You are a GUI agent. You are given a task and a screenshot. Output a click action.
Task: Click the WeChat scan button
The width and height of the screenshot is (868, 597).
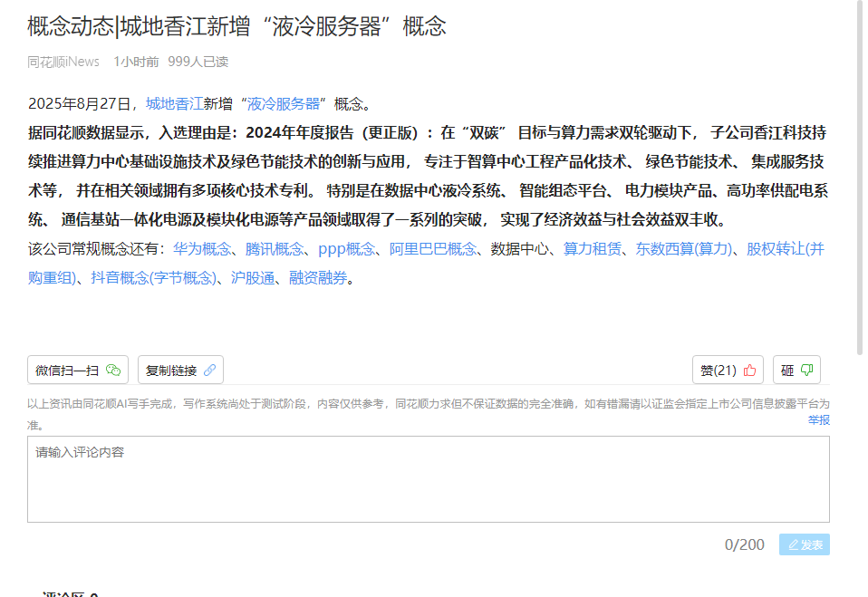(78, 370)
